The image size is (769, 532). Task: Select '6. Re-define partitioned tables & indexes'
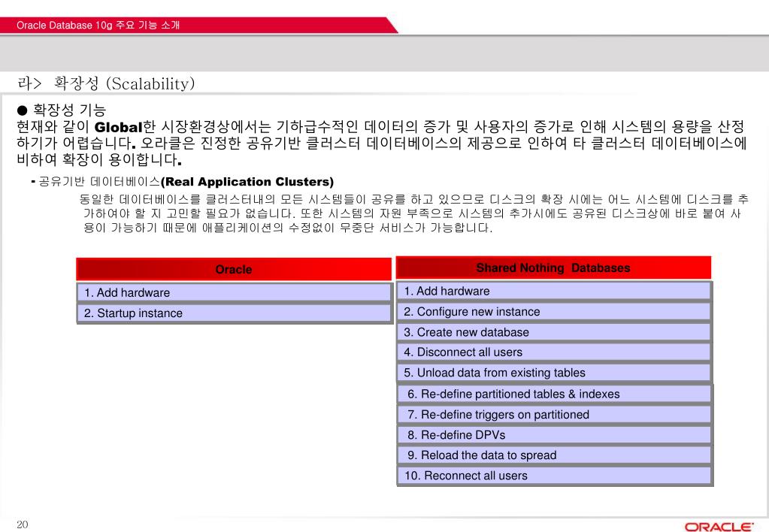tap(555, 394)
